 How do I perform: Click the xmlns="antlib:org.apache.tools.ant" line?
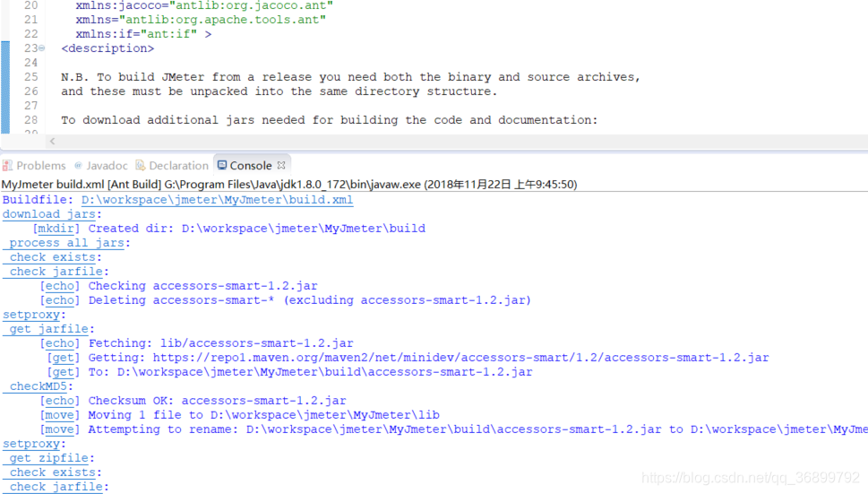(x=201, y=20)
